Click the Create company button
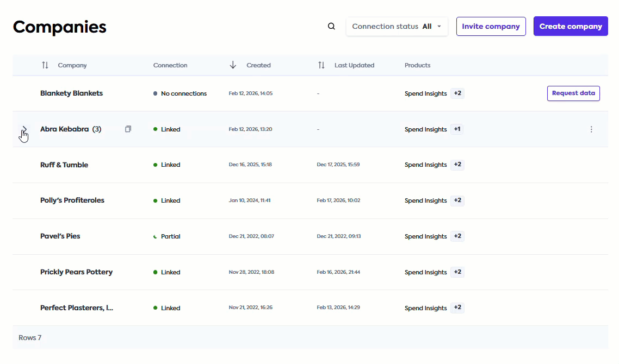The image size is (619, 364). click(x=571, y=26)
